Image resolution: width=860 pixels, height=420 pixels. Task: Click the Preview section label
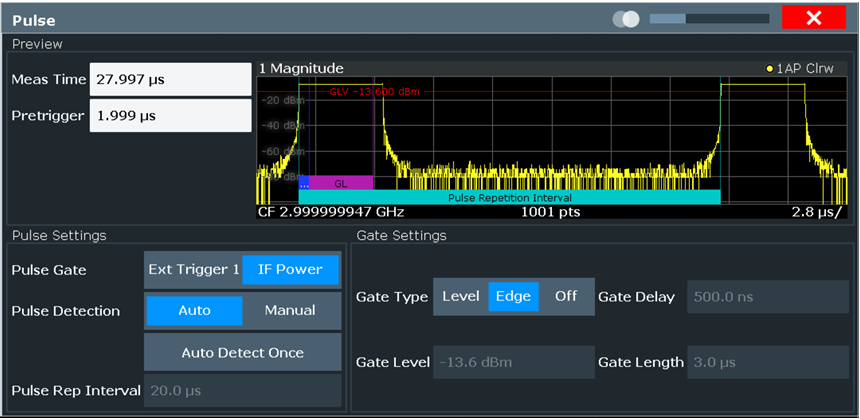point(37,44)
